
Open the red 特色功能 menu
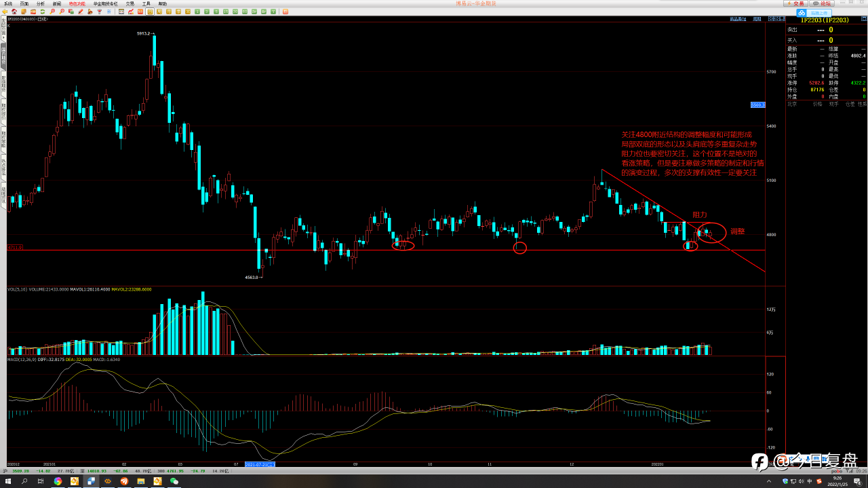(x=77, y=3)
